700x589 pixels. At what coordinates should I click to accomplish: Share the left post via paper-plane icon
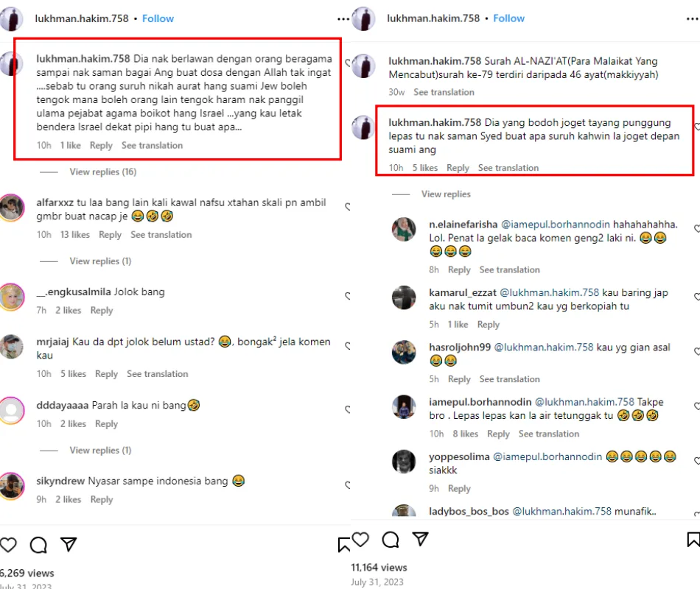(69, 545)
